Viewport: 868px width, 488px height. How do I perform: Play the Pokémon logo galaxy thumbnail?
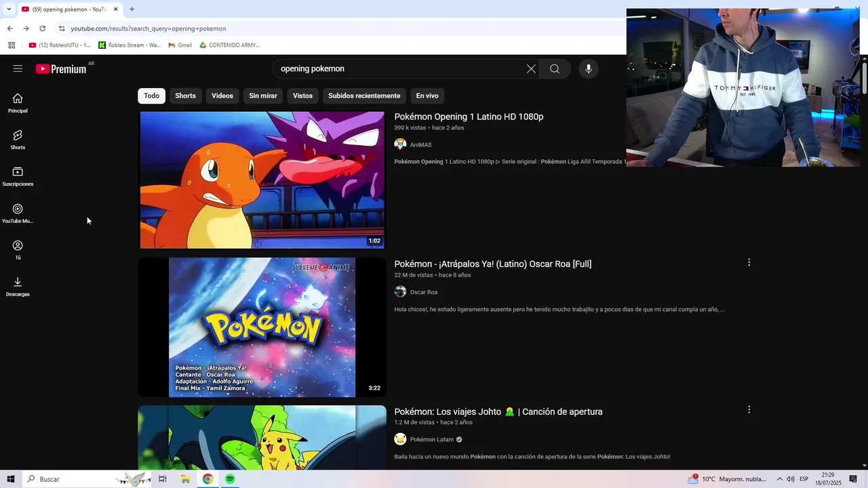point(262,327)
